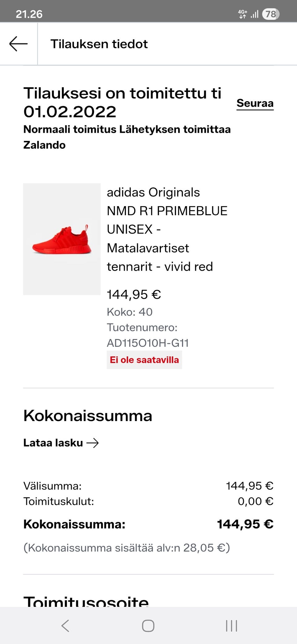Tap the Toimitusosoite section heading

[x=86, y=601]
